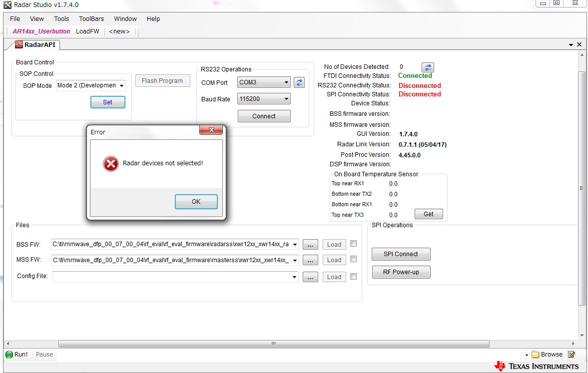Browse for the Config File

pyautogui.click(x=310, y=278)
